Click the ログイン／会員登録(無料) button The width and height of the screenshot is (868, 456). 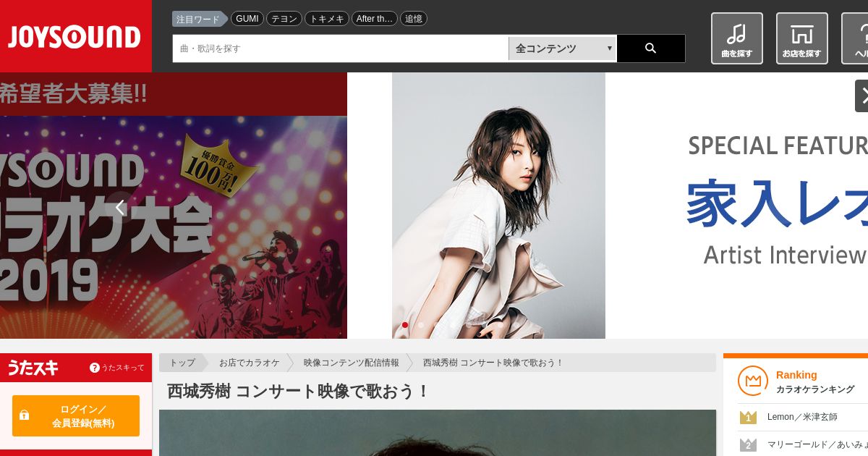pos(76,415)
